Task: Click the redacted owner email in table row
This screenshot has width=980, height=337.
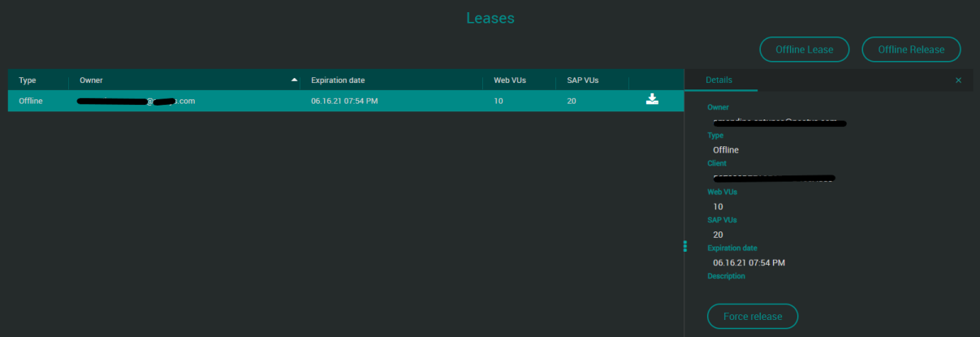Action: coord(136,102)
